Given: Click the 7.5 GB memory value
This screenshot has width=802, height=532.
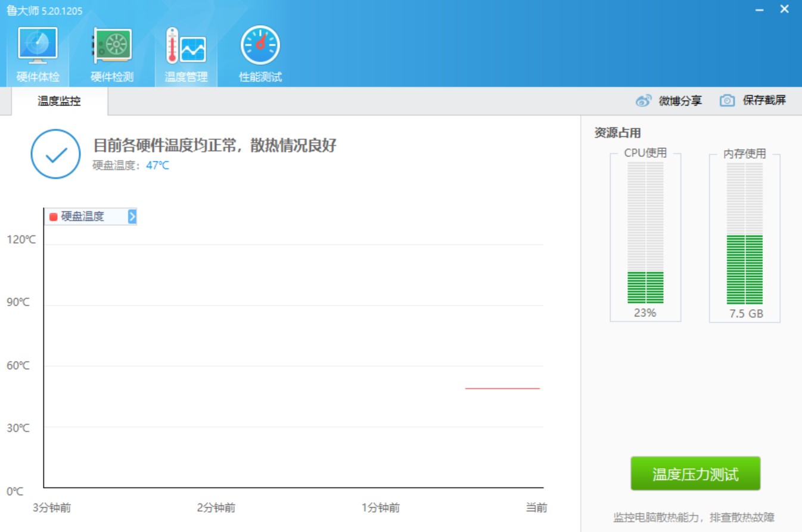Looking at the screenshot, I should click(x=746, y=313).
